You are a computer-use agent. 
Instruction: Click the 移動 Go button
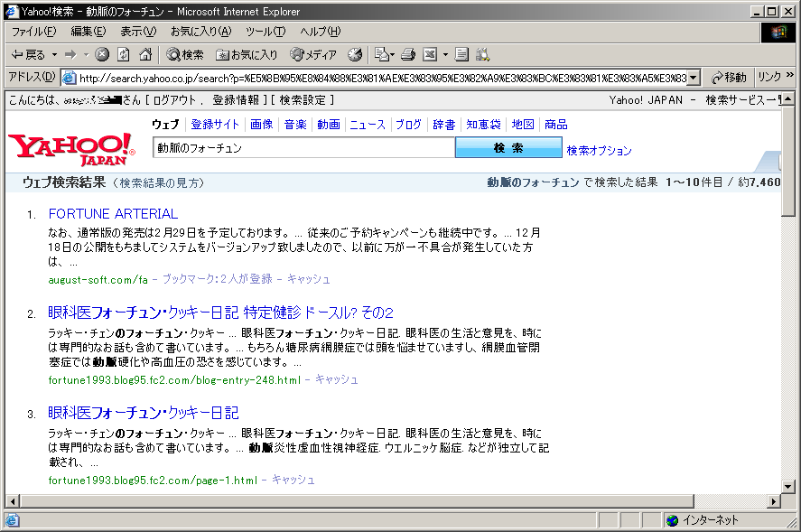tap(729, 77)
